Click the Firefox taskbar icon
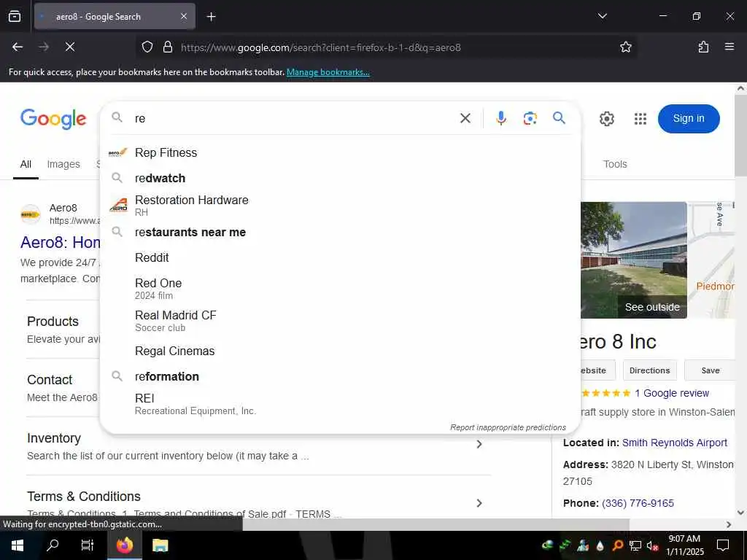This screenshot has height=560, width=747. point(124,545)
